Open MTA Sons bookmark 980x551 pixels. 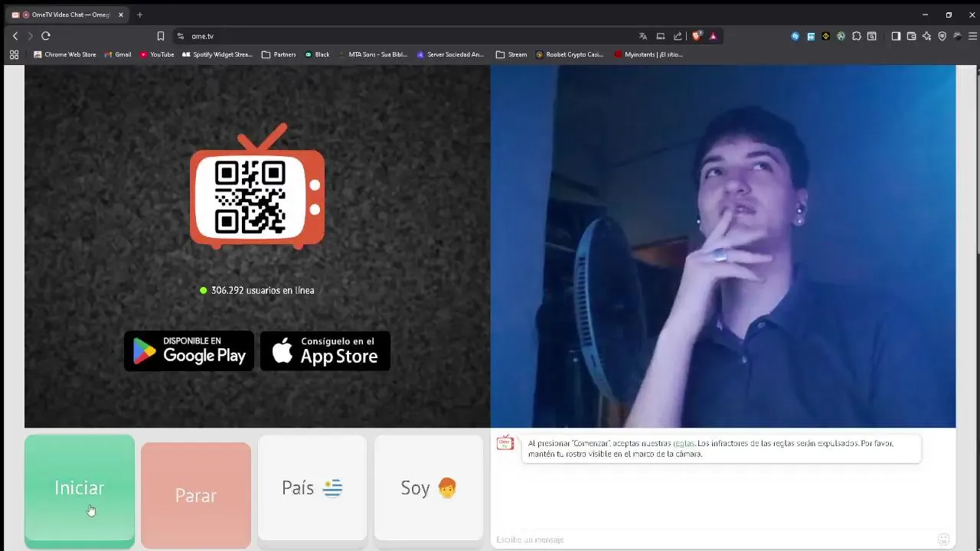click(373, 54)
